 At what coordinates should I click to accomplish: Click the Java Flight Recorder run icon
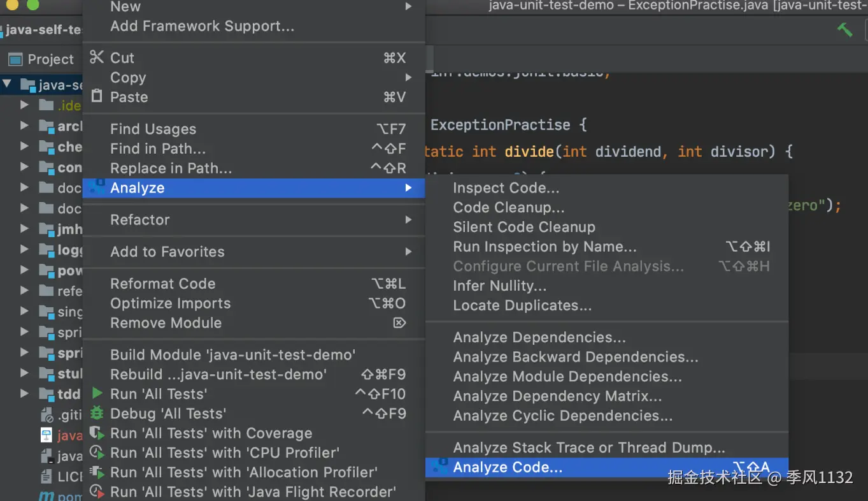[x=97, y=491]
